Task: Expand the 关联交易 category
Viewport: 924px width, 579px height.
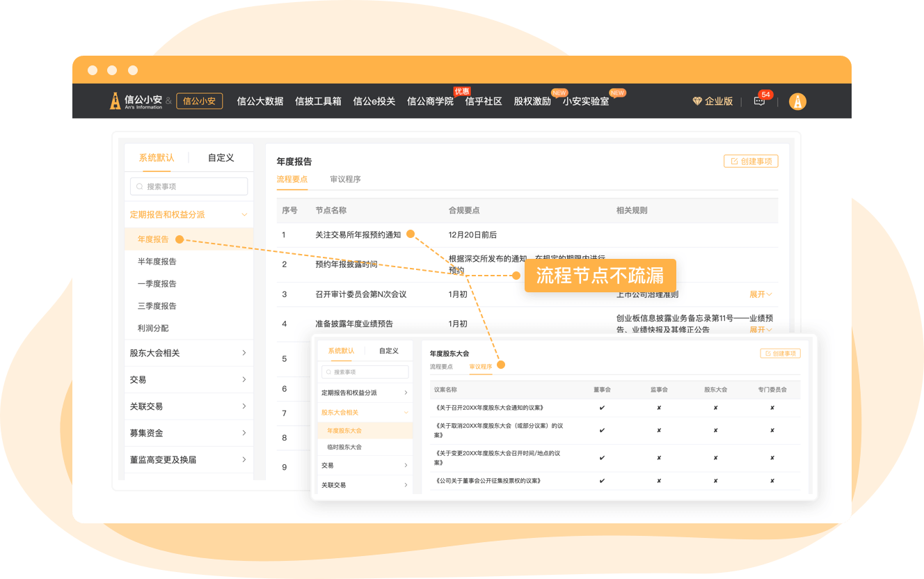Action: click(244, 406)
